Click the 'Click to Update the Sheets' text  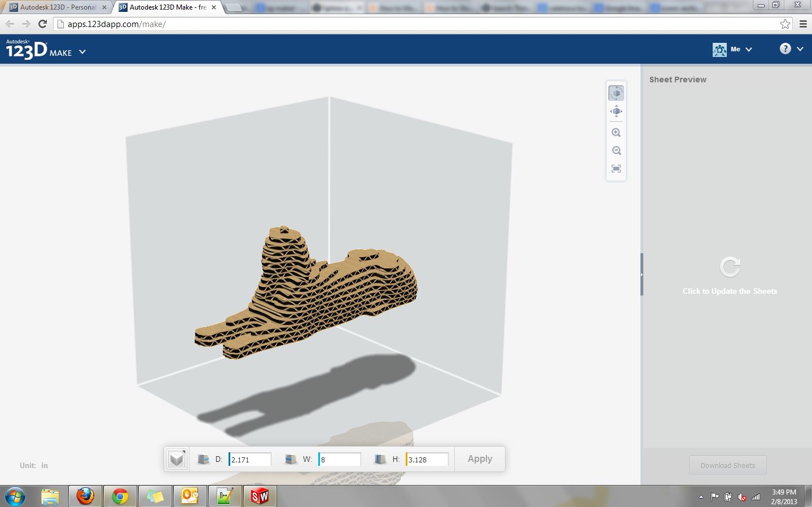pyautogui.click(x=730, y=291)
